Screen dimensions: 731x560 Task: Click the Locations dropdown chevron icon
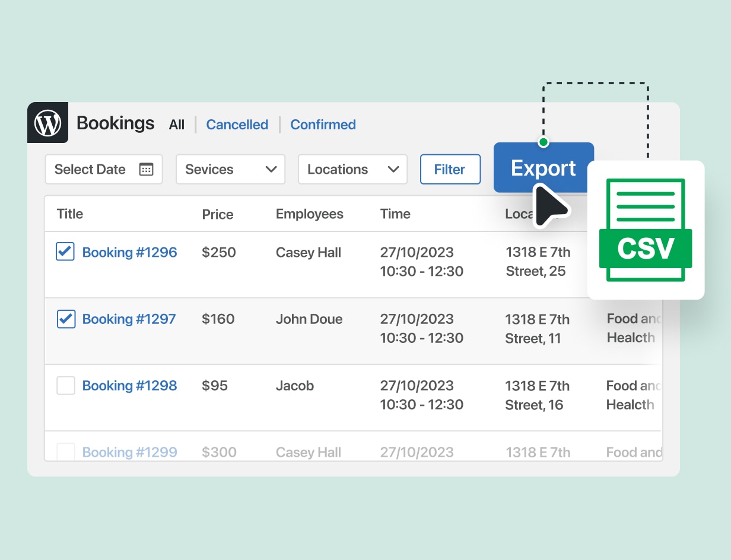click(393, 169)
